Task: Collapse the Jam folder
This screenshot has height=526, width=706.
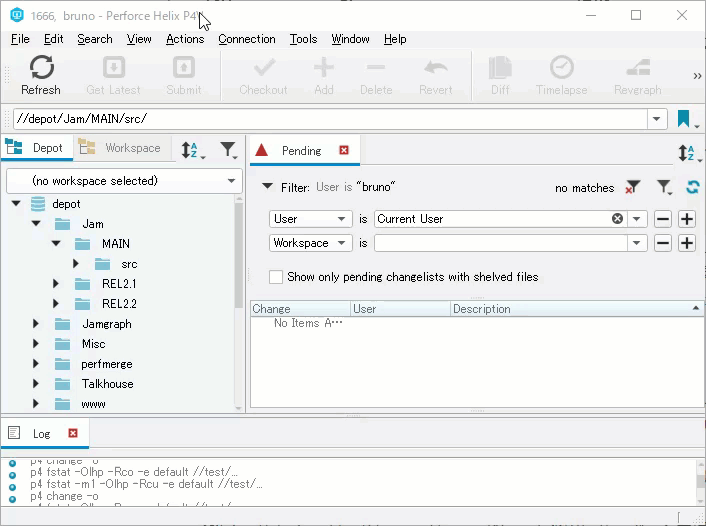Action: click(36, 223)
